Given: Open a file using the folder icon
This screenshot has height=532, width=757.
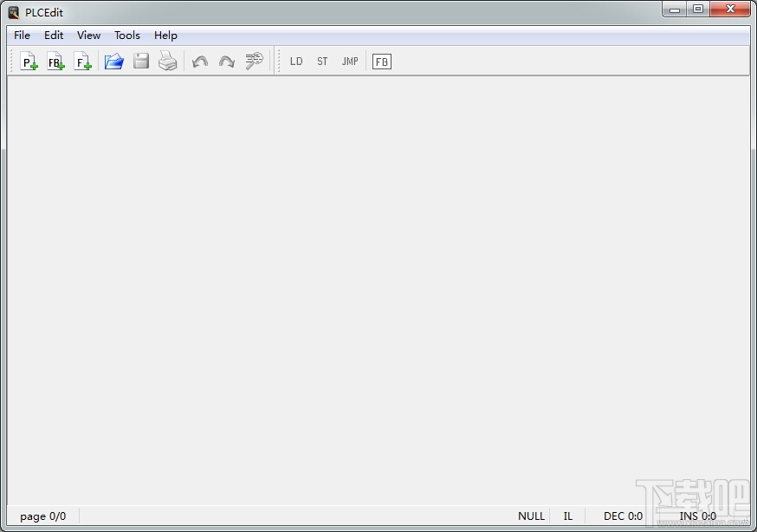Looking at the screenshot, I should (x=114, y=62).
